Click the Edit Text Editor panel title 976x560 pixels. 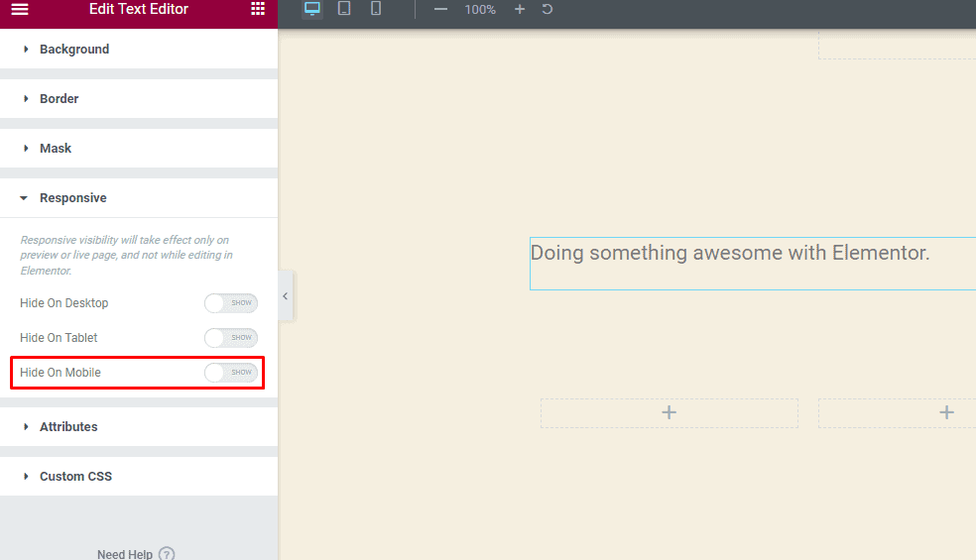tap(139, 9)
